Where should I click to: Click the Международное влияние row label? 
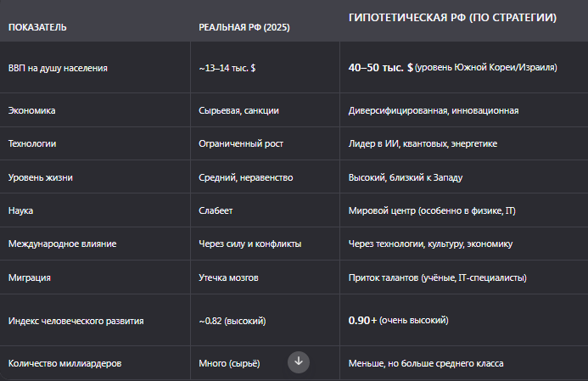tap(62, 244)
